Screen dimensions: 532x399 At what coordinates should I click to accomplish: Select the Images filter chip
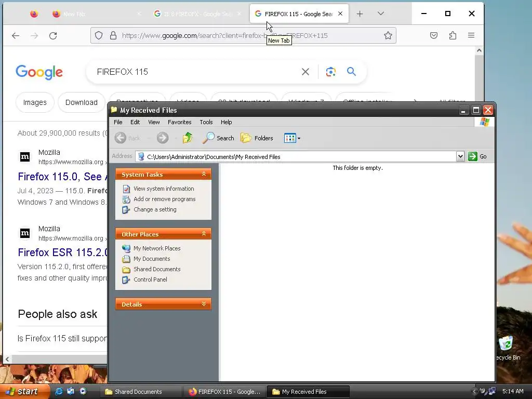point(35,102)
